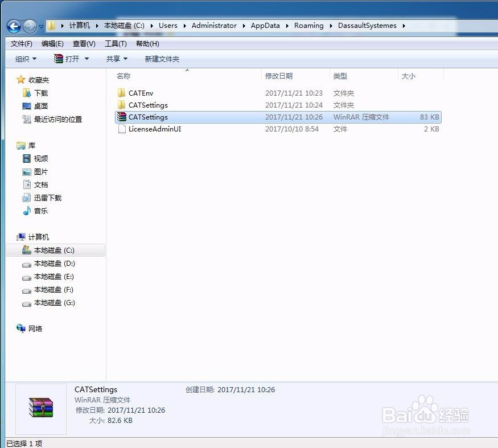Go to Roaming in the address bar
The image size is (498, 448).
pos(308,26)
